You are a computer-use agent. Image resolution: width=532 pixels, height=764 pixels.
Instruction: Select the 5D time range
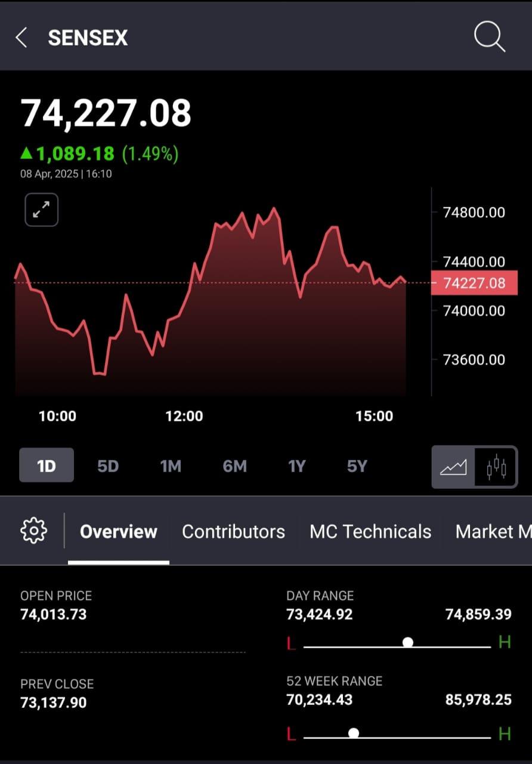coord(108,466)
